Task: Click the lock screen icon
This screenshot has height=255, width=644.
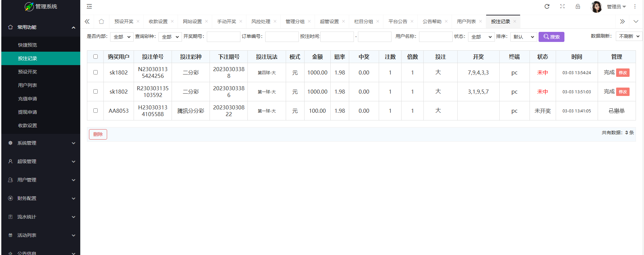Action: [x=578, y=6]
